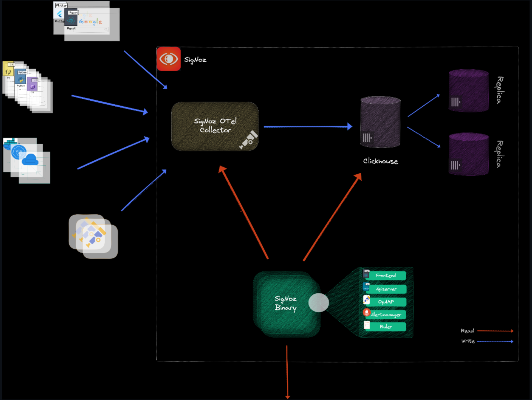Viewport: 532px width, 400px height.
Task: Click the Python logo file icon
Action: pyautogui.click(x=20, y=79)
